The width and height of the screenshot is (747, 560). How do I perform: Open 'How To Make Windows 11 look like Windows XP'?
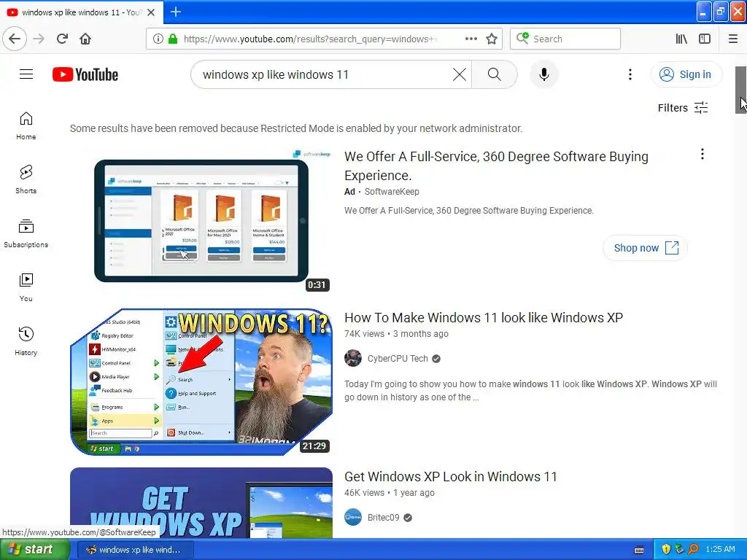[484, 318]
